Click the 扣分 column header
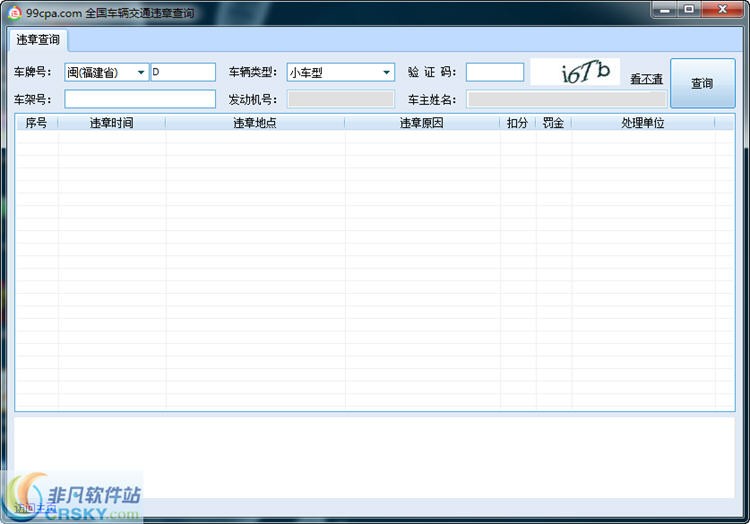This screenshot has width=750, height=524. tap(518, 123)
